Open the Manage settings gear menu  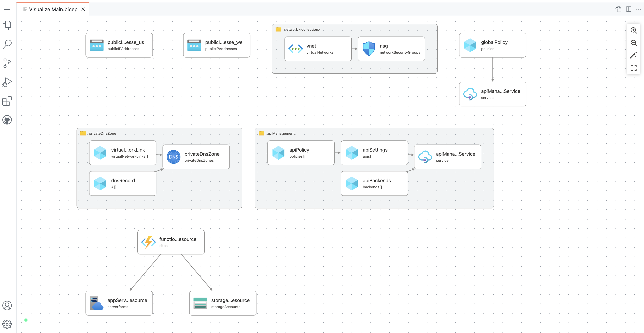click(7, 324)
